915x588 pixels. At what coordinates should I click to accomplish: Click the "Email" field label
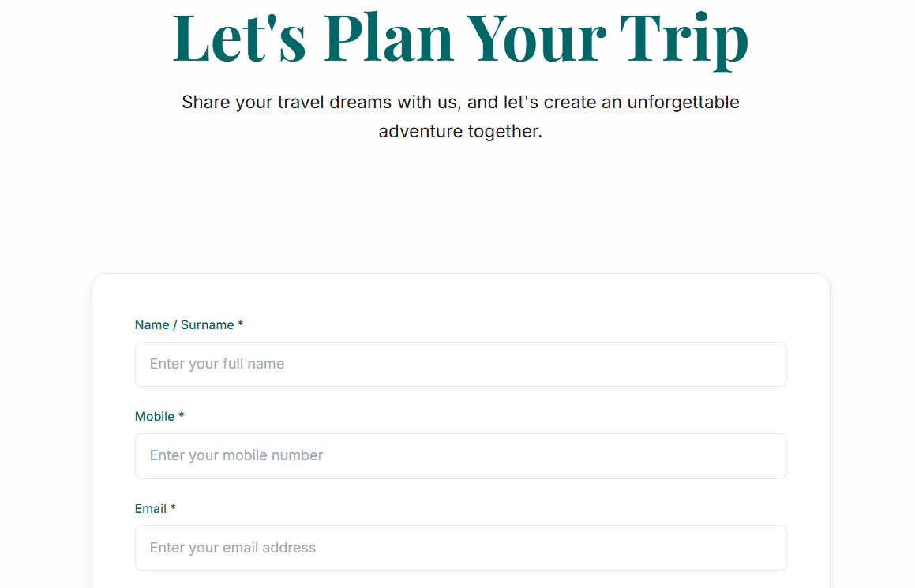point(150,508)
